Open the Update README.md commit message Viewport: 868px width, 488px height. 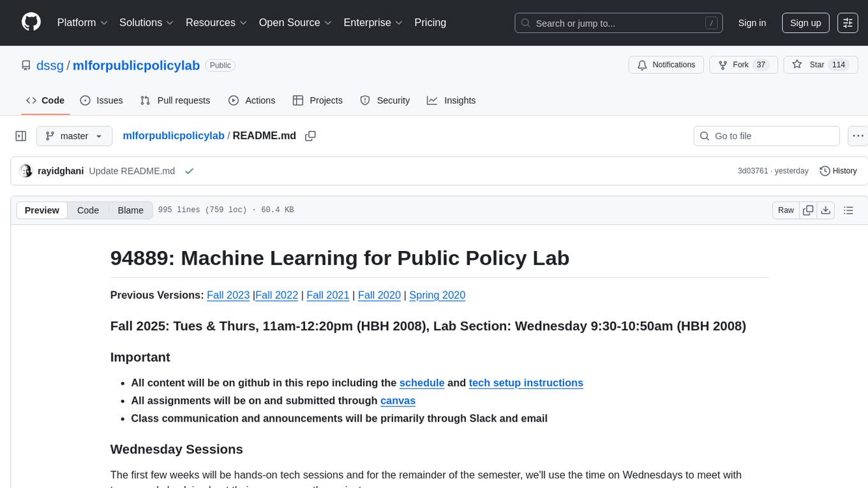click(132, 171)
